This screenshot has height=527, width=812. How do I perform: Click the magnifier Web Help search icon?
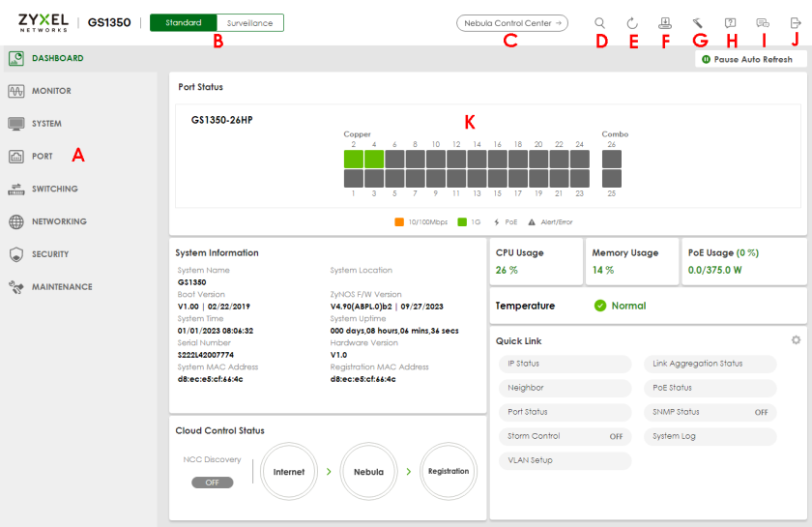(x=599, y=23)
